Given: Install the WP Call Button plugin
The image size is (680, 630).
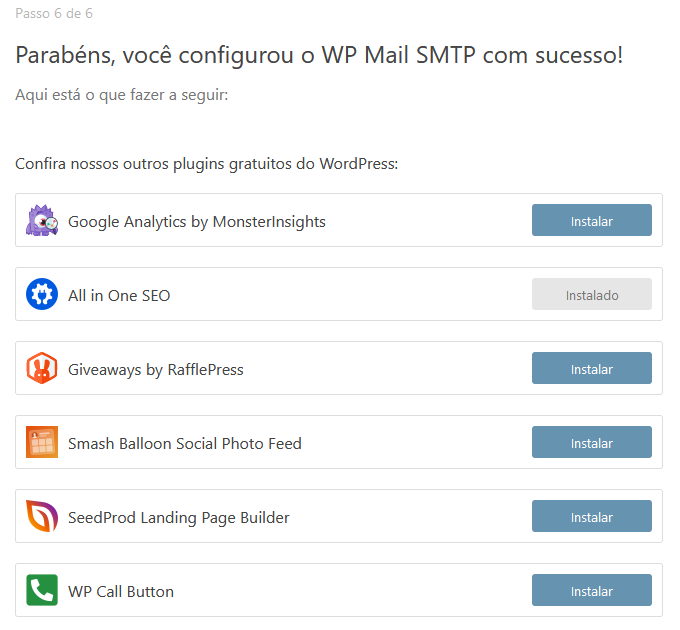Looking at the screenshot, I should click(x=592, y=591).
